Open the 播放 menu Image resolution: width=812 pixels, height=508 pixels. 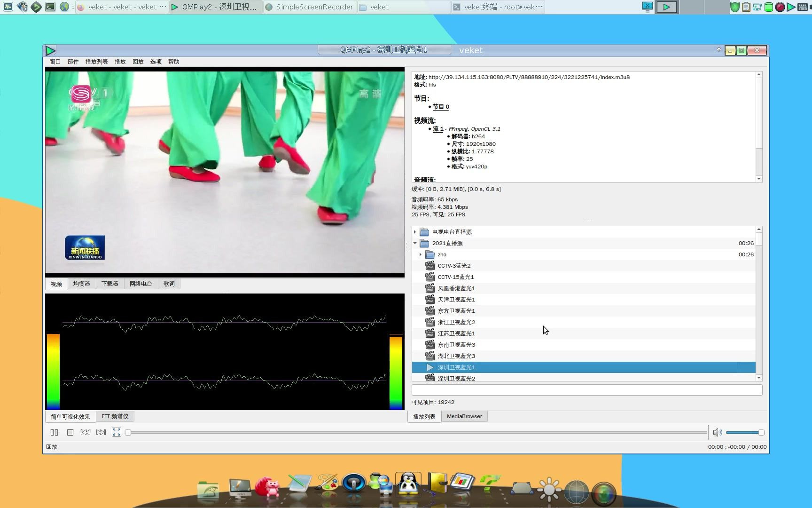[x=120, y=62]
